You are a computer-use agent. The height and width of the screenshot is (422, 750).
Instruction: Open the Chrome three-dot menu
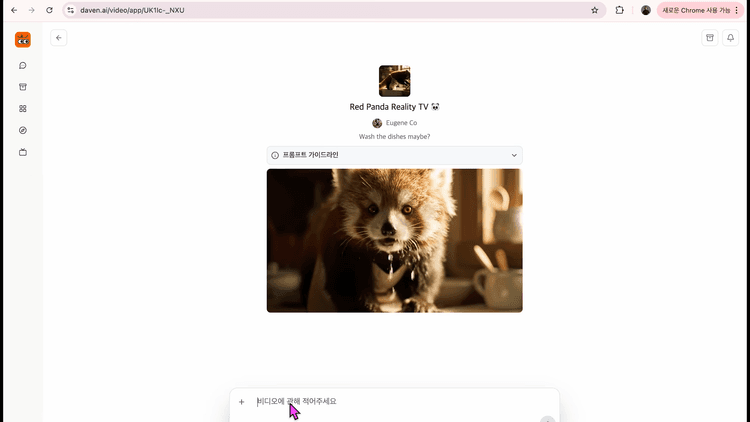point(738,10)
